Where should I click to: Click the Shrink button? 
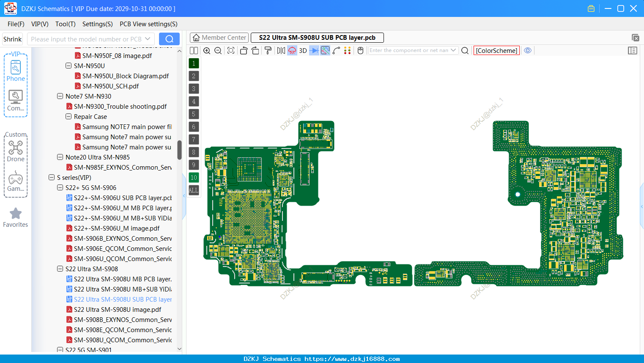(12, 39)
